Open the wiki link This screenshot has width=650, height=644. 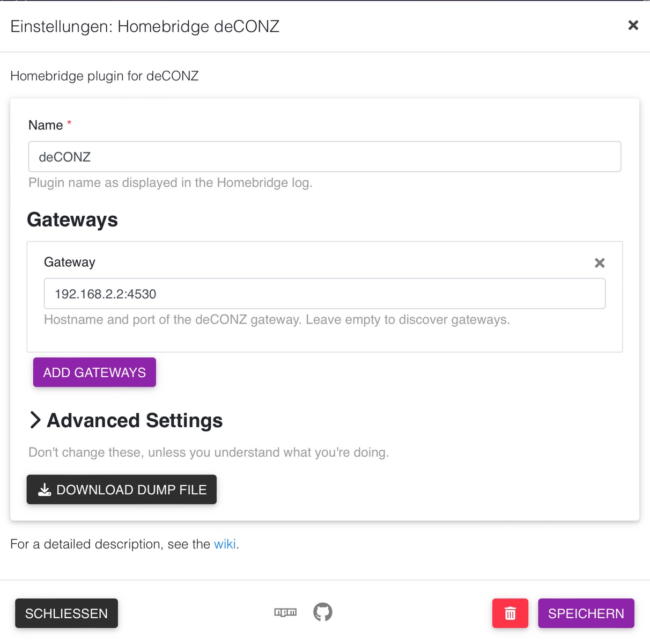click(x=225, y=544)
